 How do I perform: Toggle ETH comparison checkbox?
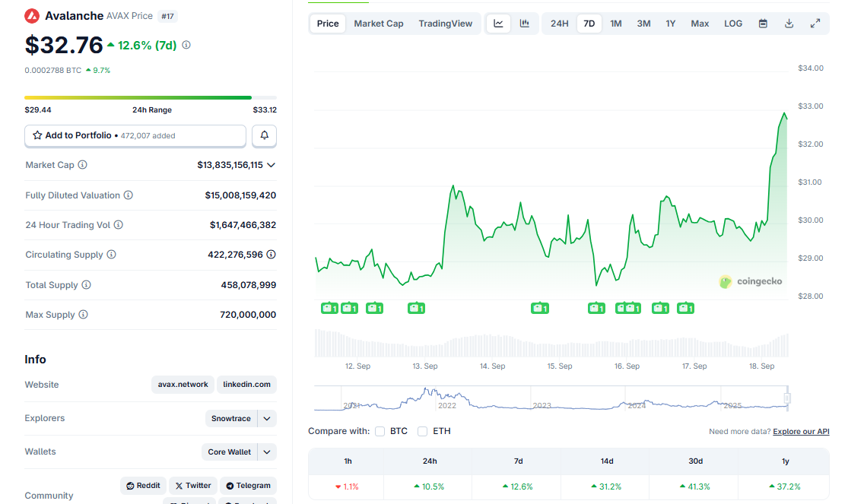422,432
